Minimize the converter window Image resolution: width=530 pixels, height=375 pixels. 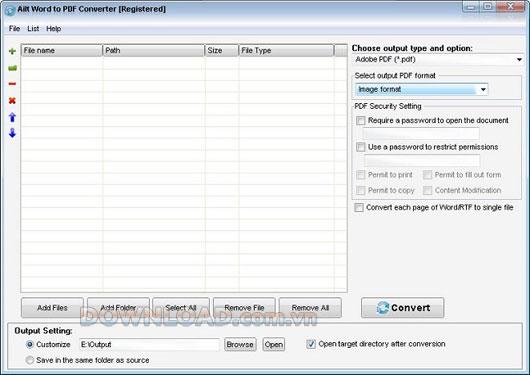coord(471,7)
